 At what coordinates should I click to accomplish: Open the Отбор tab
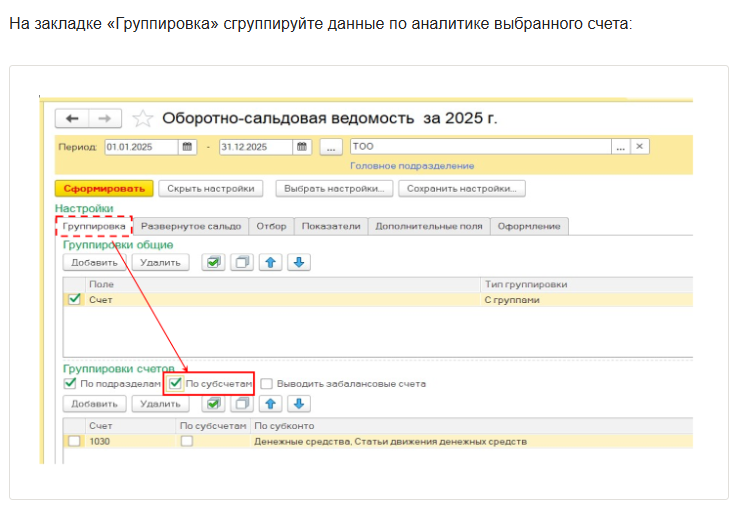click(x=271, y=226)
